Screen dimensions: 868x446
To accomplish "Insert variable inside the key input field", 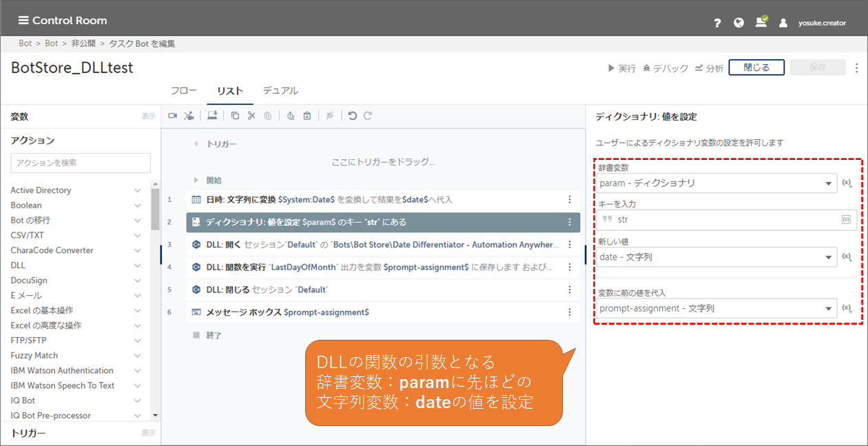I will (846, 219).
